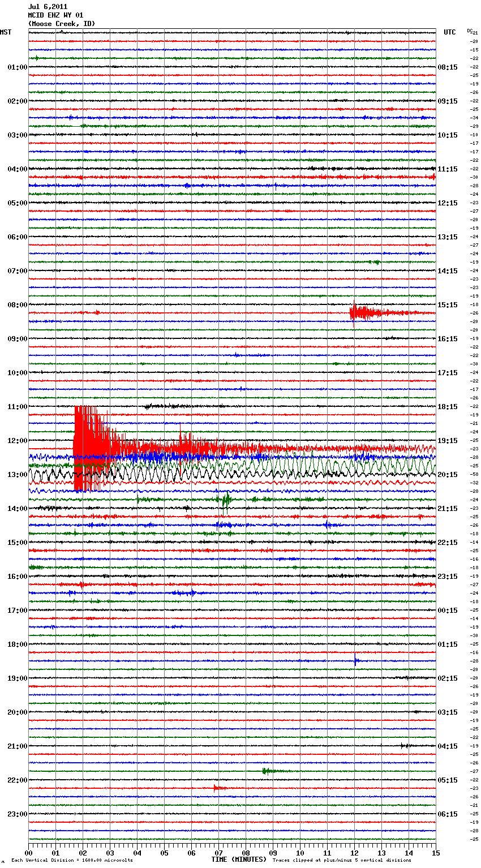Click the 05:00 MST time label
This screenshot has width=481, height=868.
(18, 203)
